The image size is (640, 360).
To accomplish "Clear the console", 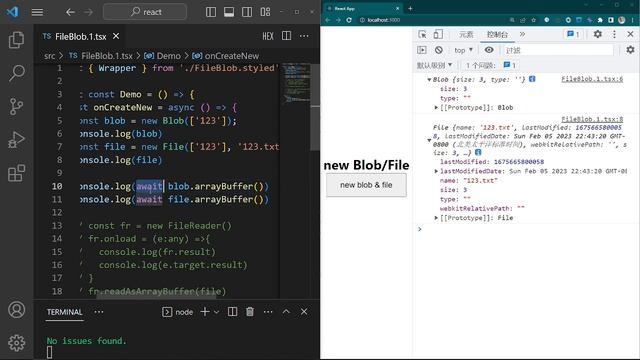I will pos(439,50).
